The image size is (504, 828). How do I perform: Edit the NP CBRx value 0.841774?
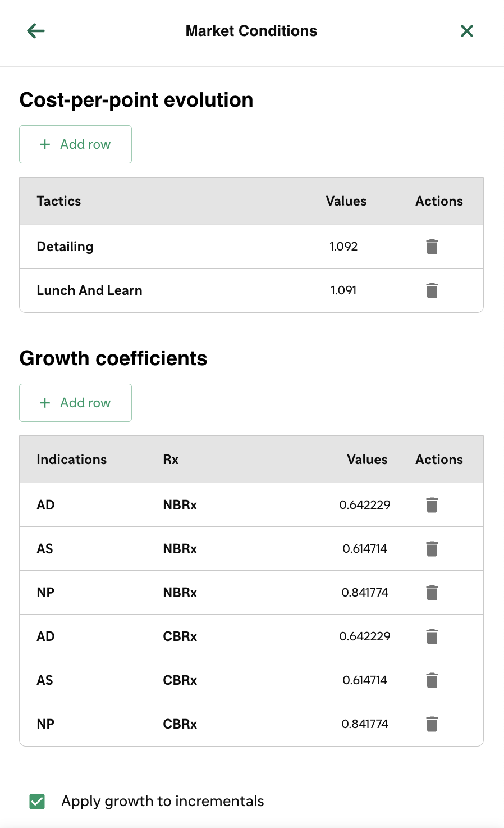365,724
